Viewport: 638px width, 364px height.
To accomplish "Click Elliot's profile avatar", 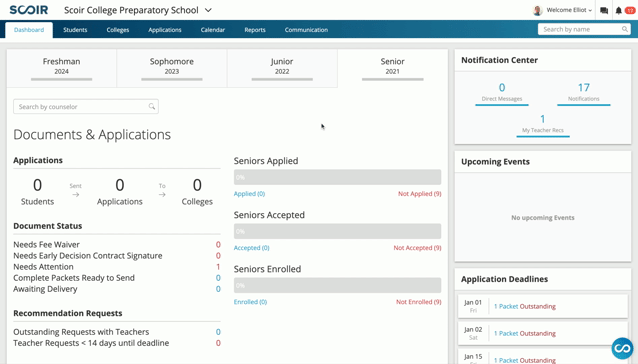I will tap(537, 10).
